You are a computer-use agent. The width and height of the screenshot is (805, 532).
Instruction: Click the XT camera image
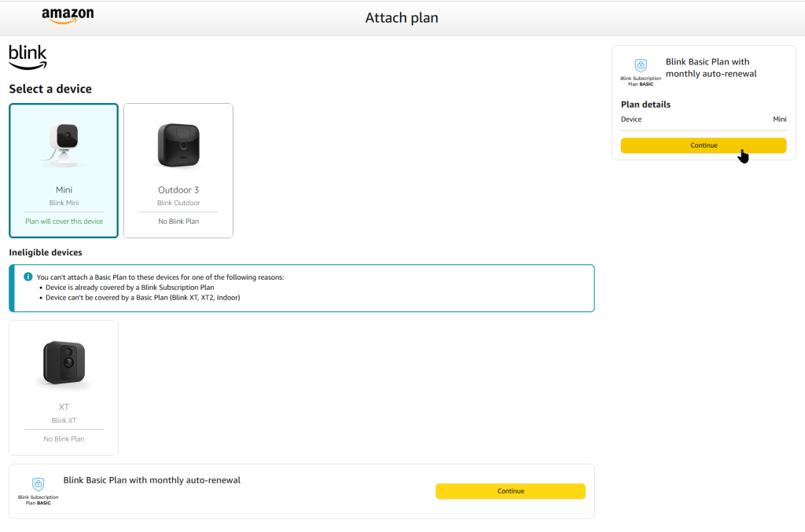(64, 363)
